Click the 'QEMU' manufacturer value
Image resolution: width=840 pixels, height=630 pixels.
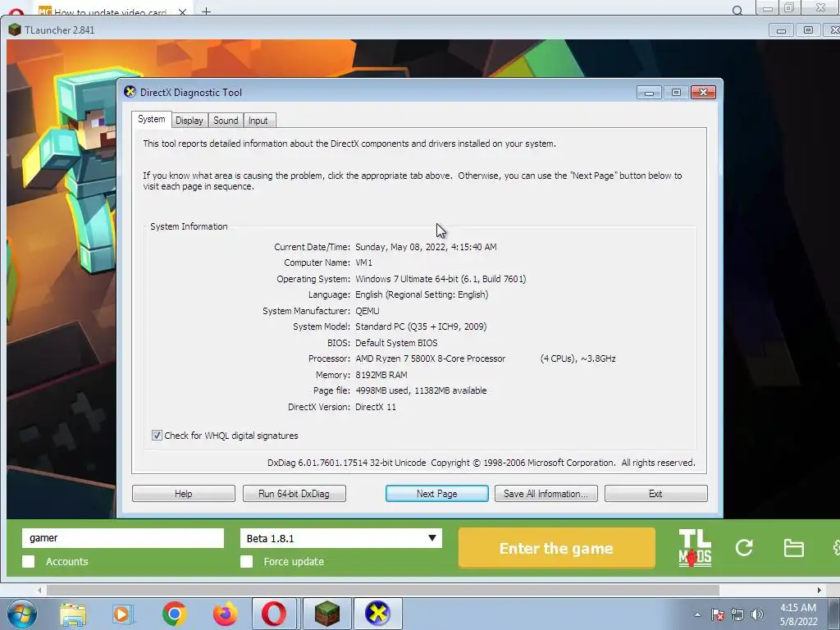coord(367,311)
